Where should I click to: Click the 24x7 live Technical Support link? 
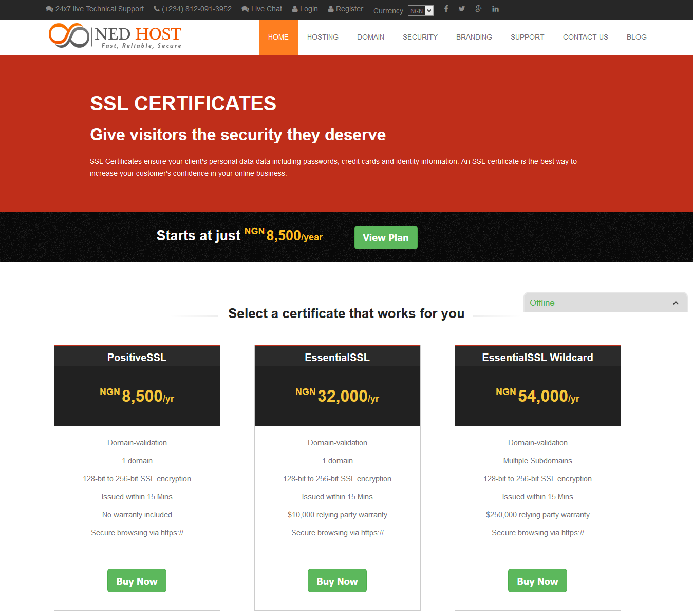point(95,9)
